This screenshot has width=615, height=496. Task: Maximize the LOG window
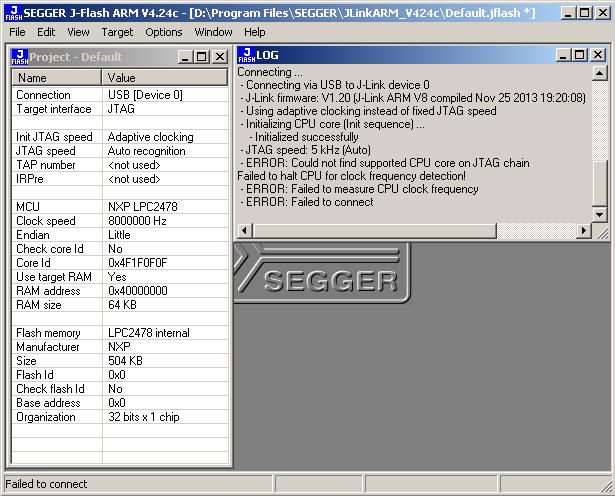point(580,55)
